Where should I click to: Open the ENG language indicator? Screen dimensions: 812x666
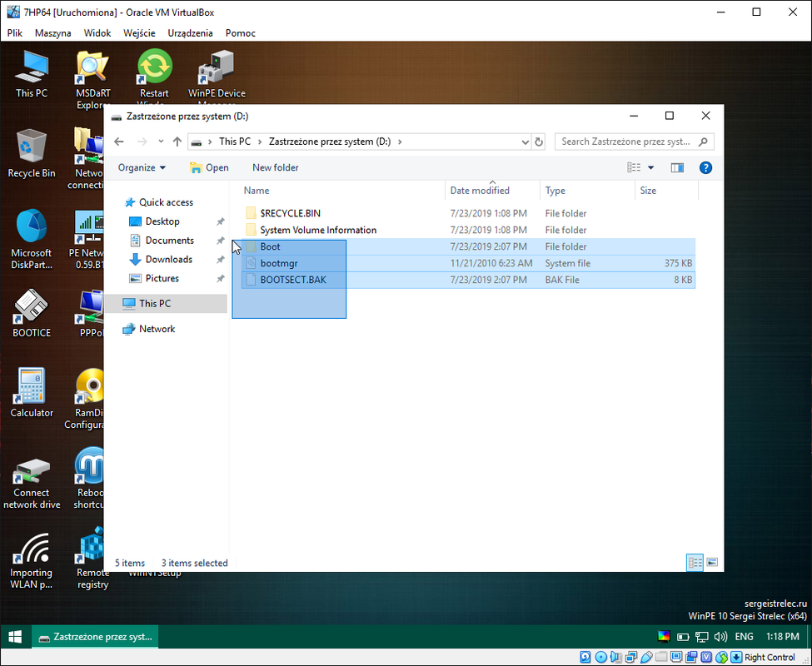coord(745,637)
